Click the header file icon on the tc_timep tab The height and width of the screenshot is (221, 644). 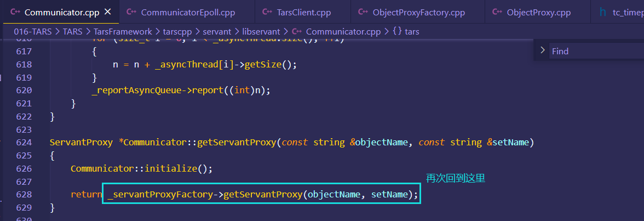[x=602, y=12]
